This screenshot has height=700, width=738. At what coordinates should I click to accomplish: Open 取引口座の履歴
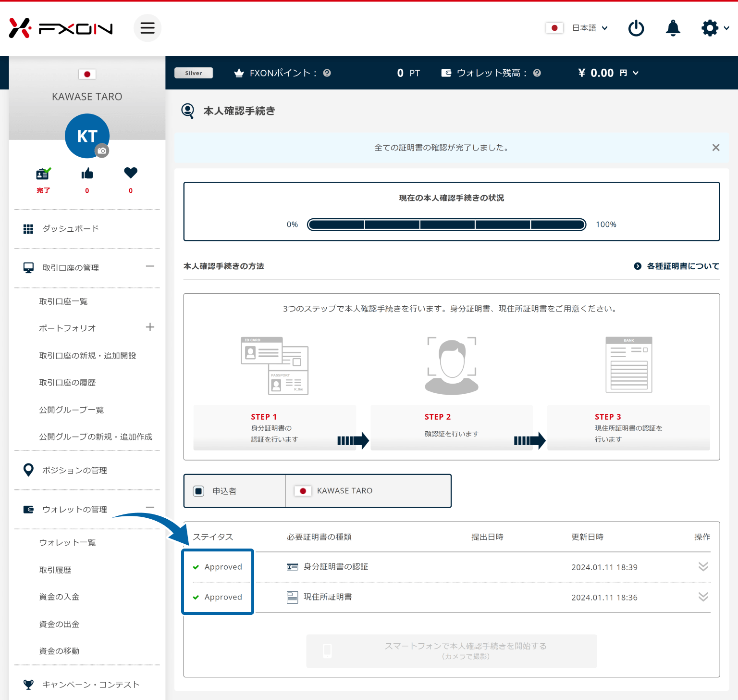pos(67,383)
